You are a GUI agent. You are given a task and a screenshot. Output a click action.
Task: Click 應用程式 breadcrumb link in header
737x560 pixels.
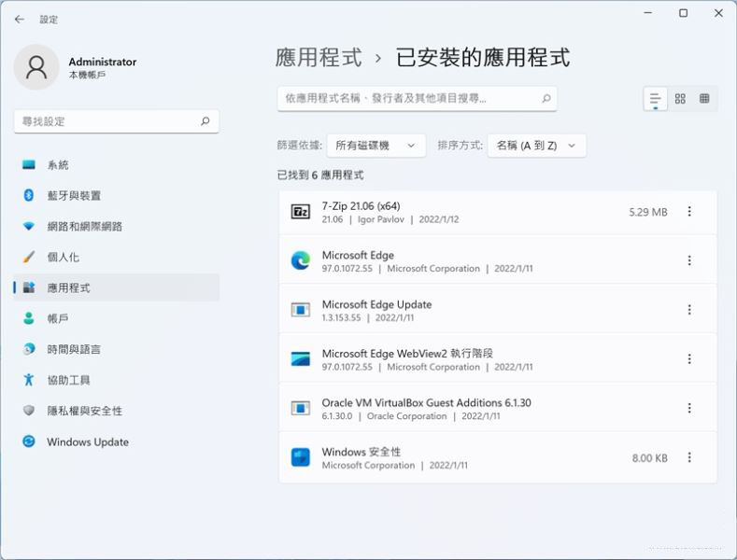319,58
